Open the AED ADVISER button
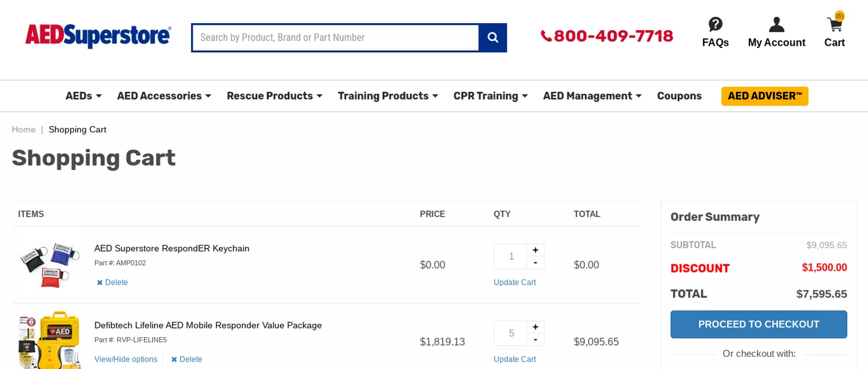 tap(764, 96)
